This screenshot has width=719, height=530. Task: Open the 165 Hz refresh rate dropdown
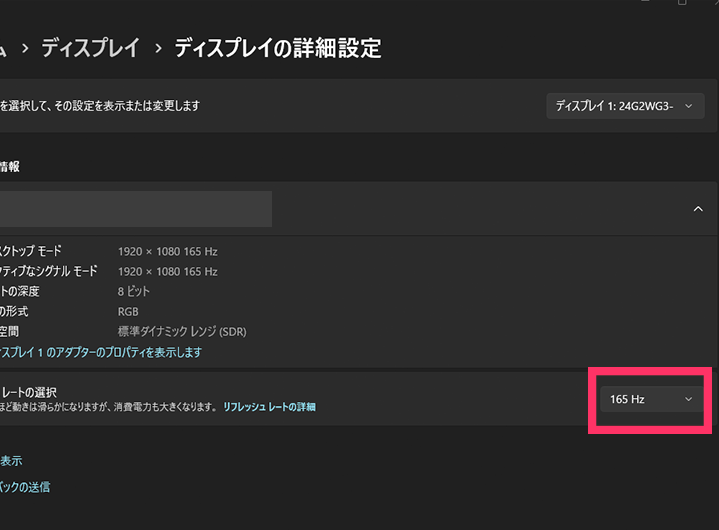(x=650, y=399)
